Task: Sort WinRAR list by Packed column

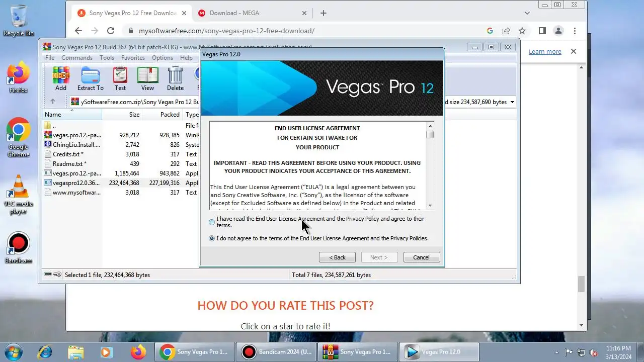Action: [x=162, y=115]
